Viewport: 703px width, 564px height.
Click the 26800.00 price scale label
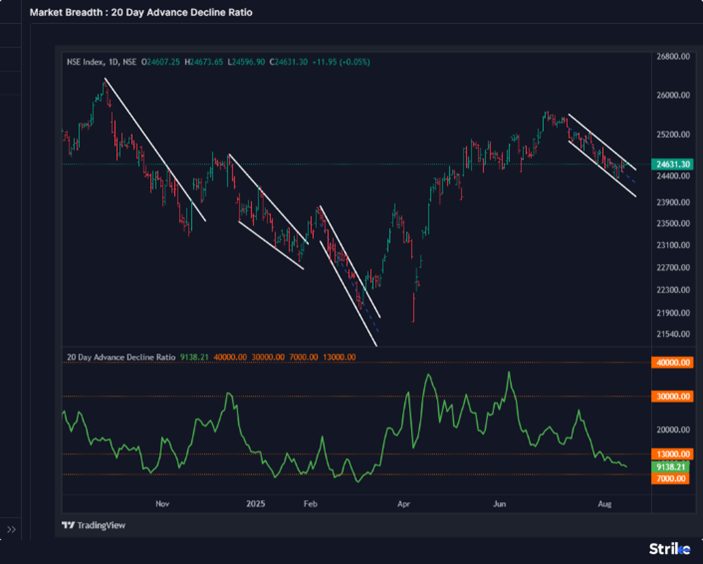point(673,57)
